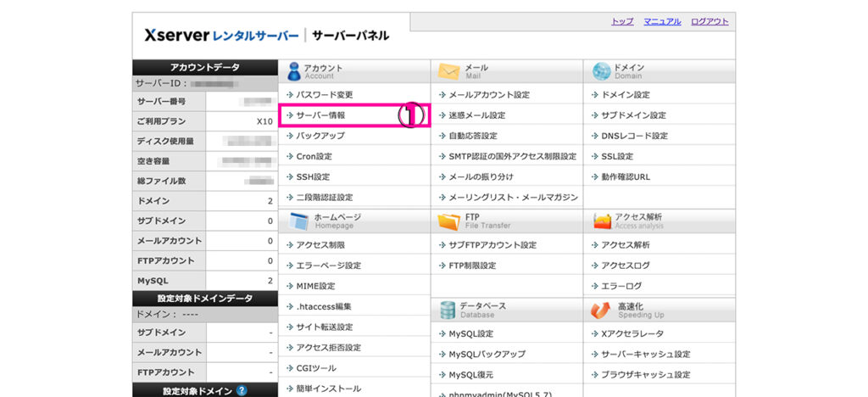Open MySQLバックアップ
The width and height of the screenshot is (868, 397).
tap(487, 354)
